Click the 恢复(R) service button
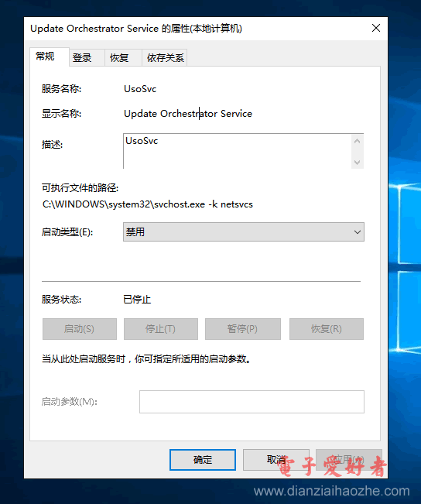Image resolution: width=421 pixels, height=504 pixels. point(327,329)
